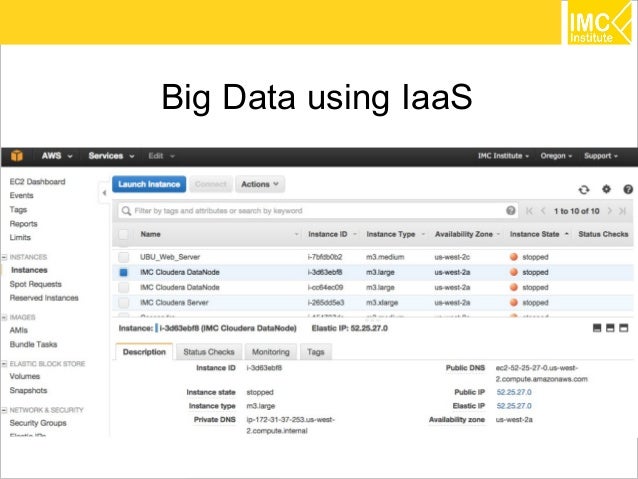Open Reserved Instances in the sidebar

pyautogui.click(x=44, y=298)
